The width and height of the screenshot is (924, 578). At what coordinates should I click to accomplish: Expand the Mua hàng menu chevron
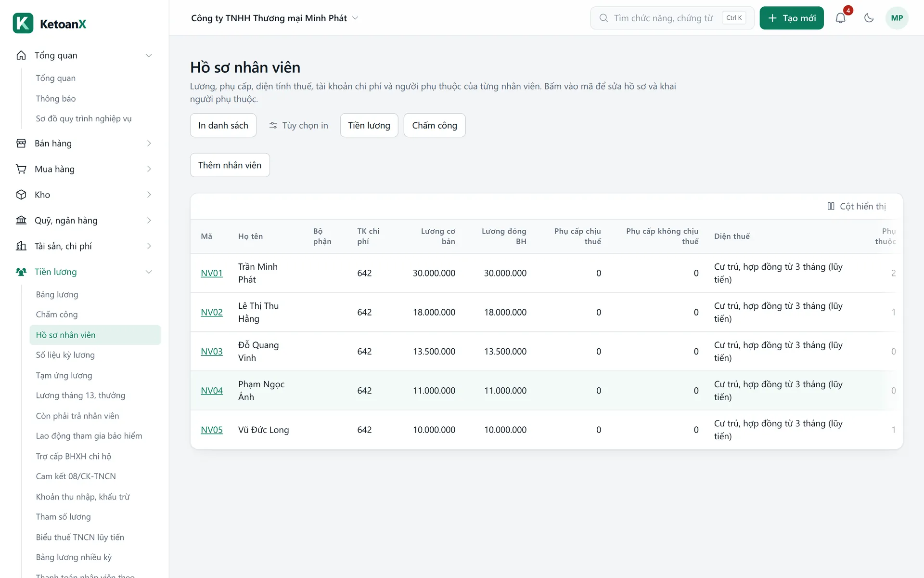pos(149,169)
